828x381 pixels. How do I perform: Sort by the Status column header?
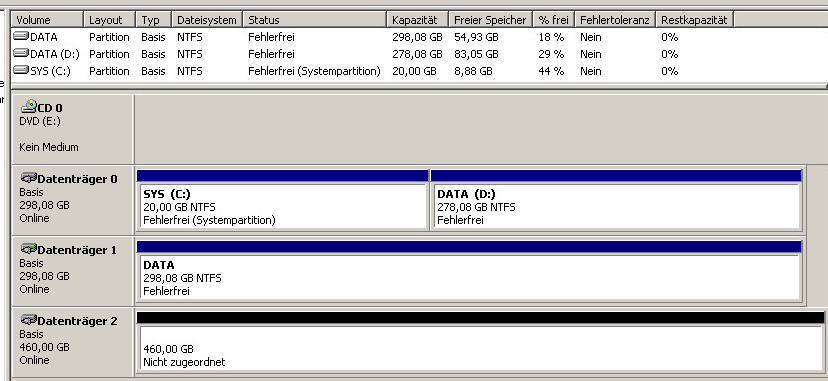(x=315, y=20)
